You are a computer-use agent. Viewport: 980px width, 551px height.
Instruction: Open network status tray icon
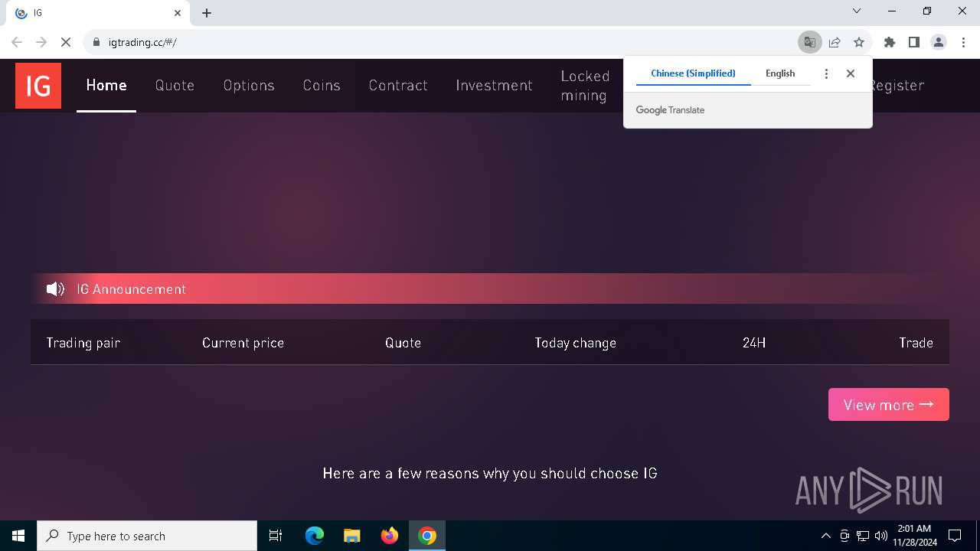(x=863, y=536)
